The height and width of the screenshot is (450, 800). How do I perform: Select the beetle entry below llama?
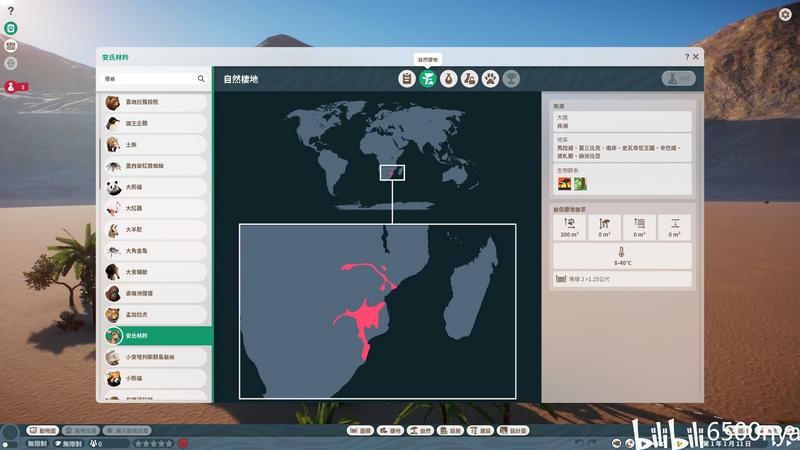pos(156,251)
